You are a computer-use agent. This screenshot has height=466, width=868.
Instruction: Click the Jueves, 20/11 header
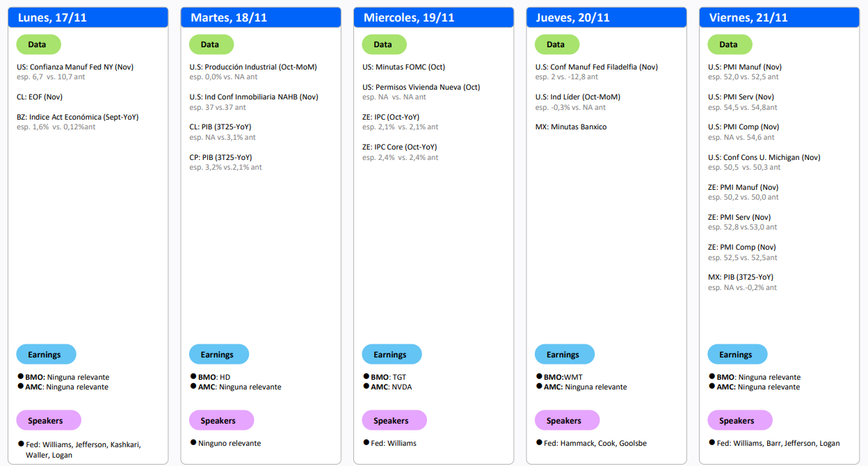point(606,18)
